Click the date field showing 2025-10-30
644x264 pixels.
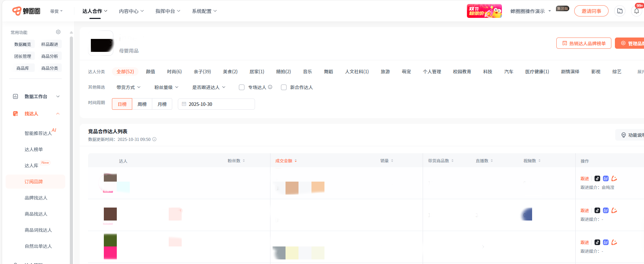coord(216,104)
